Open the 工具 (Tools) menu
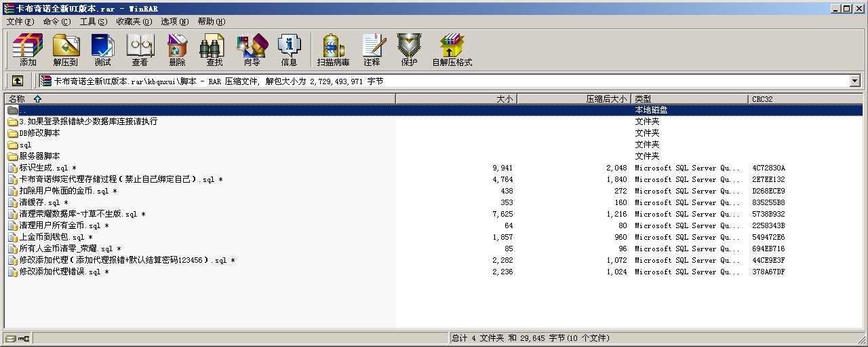The width and height of the screenshot is (868, 347). coord(93,22)
